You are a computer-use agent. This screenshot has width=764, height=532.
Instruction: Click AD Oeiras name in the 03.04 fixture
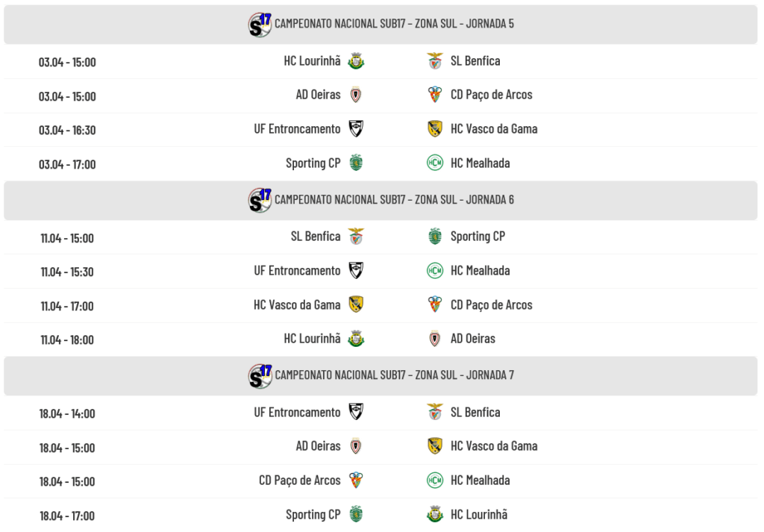tap(318, 95)
